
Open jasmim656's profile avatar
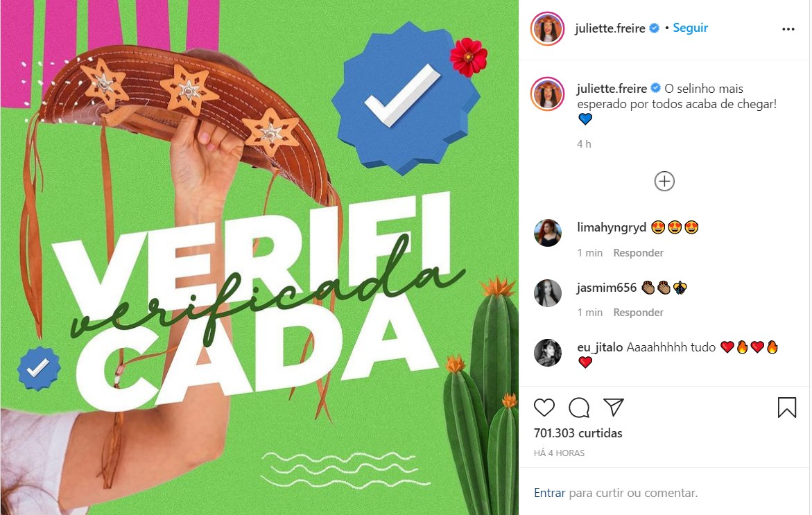pos(547,293)
